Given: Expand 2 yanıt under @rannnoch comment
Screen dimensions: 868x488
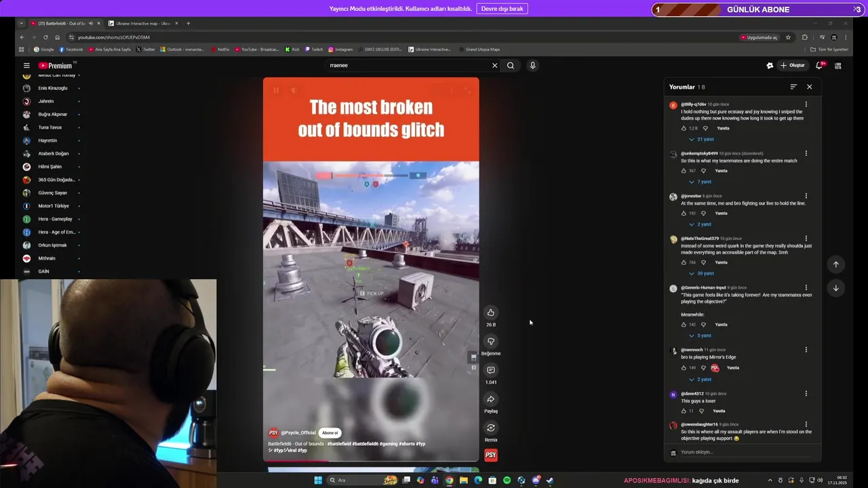Looking at the screenshot, I should pyautogui.click(x=701, y=379).
